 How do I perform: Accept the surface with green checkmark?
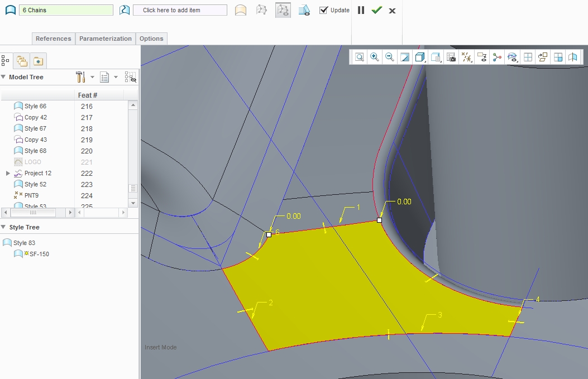pyautogui.click(x=376, y=10)
